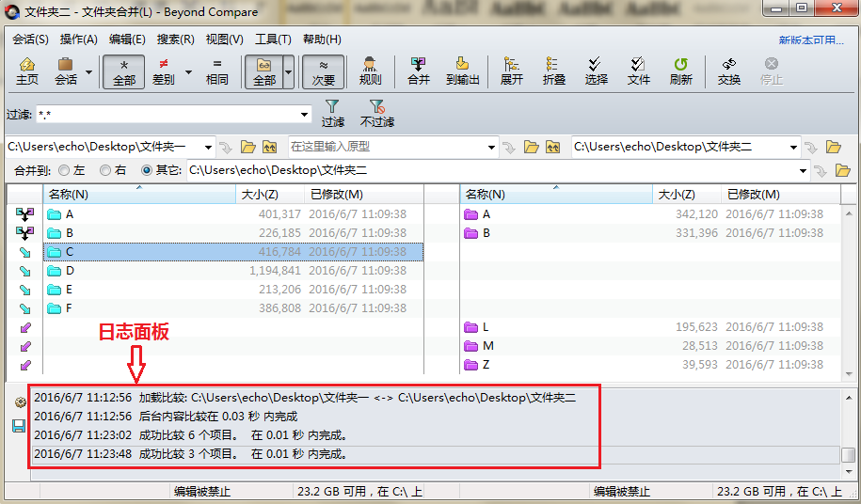Screen dimensions: 861x504
Task: Toggle the 相同 show-same filter
Action: pyautogui.click(x=217, y=71)
